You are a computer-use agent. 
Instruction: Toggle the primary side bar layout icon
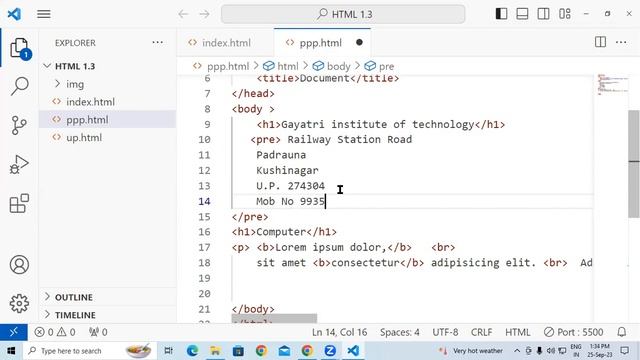point(501,14)
